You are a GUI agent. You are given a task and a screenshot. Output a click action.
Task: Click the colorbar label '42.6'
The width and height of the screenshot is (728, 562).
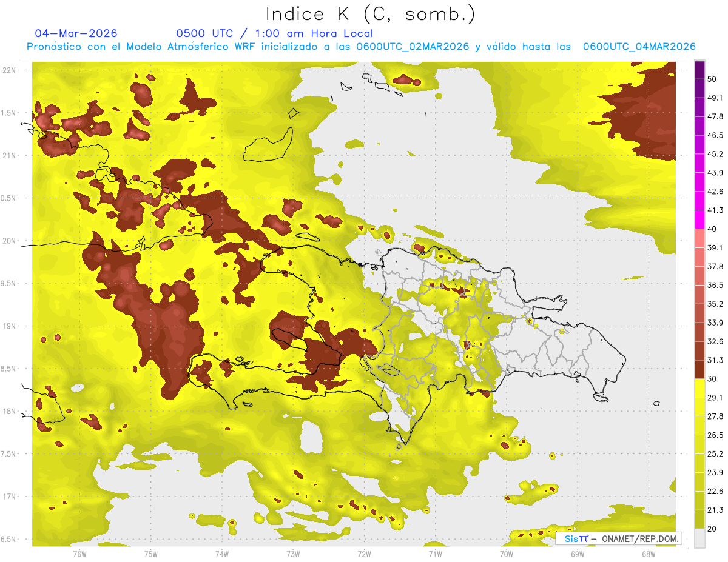[715, 192]
